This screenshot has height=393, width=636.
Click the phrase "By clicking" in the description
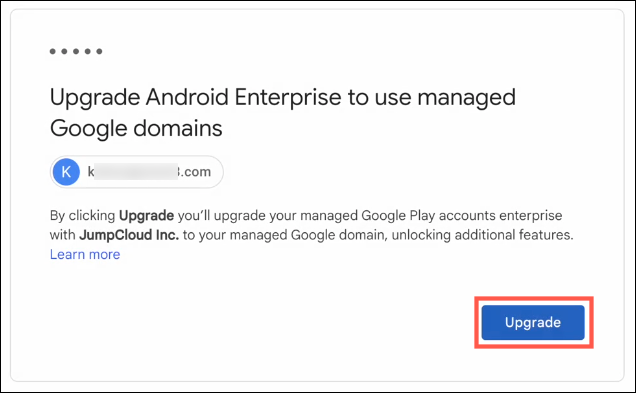pyautogui.click(x=82, y=216)
